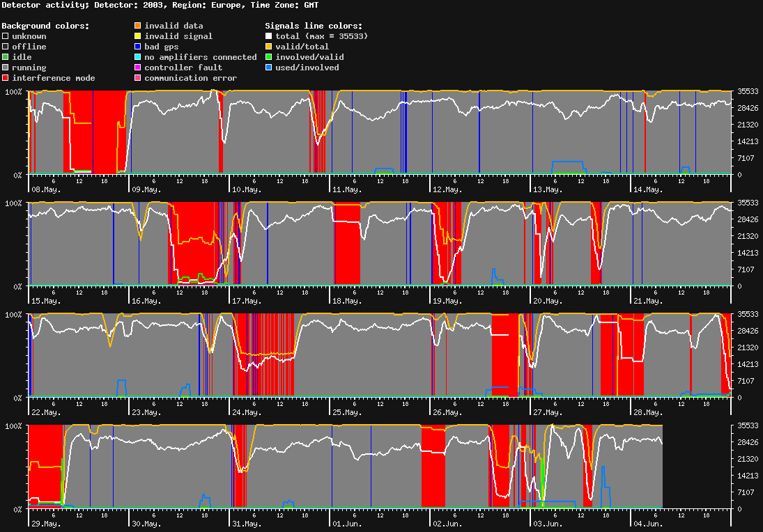Click the '13.May.' date label
Image resolution: width=763 pixels, height=532 pixels.
(548, 189)
